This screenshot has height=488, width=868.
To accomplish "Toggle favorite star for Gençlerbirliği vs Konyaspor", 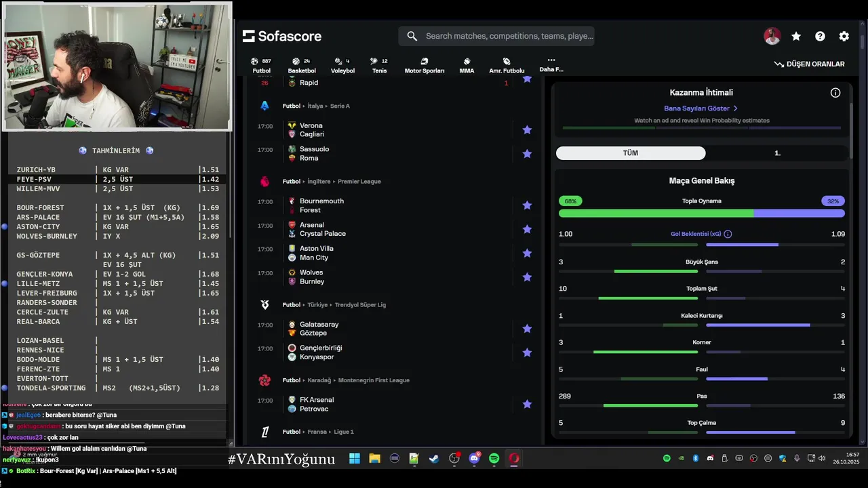I will 527,352.
